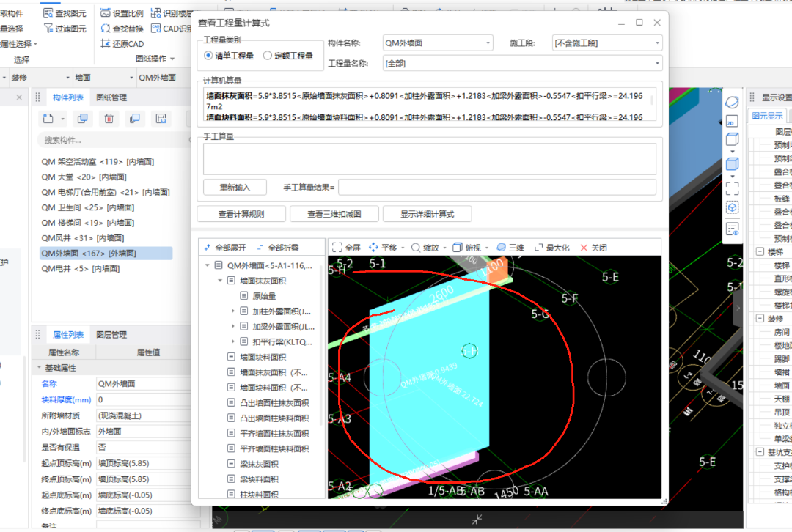The height and width of the screenshot is (532, 792).
Task: Switch to the 属性列表 tab
Action: tap(67, 335)
